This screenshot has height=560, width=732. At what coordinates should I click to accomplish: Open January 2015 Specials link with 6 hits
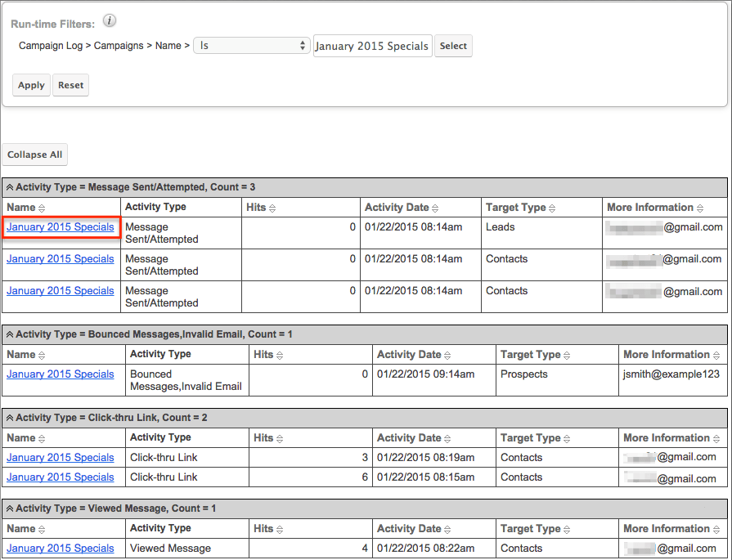tap(61, 477)
